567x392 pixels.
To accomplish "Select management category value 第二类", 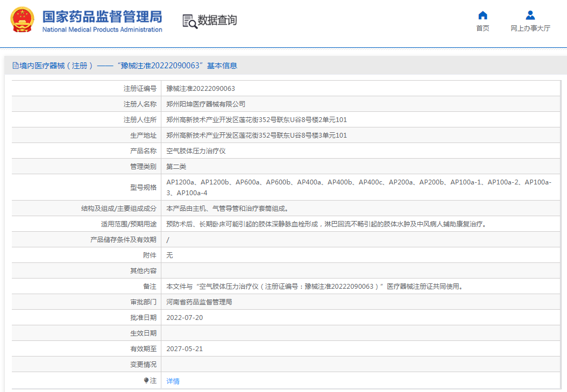I will coord(176,166).
